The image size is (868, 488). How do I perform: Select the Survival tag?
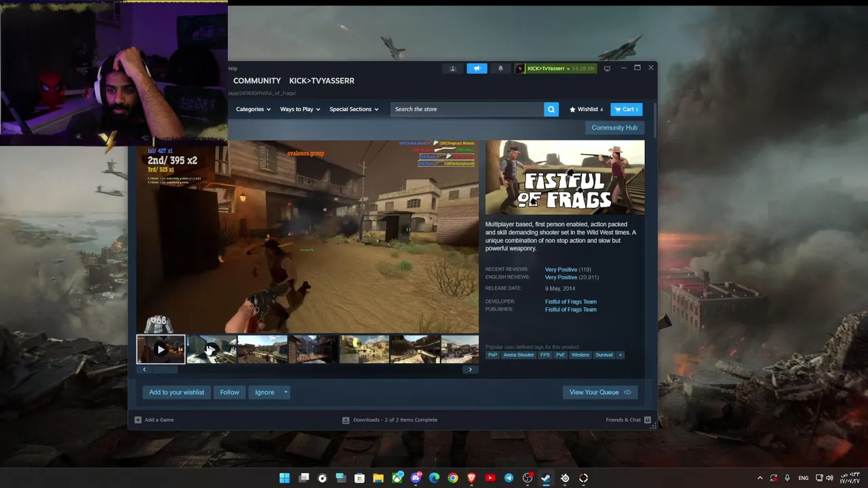tap(604, 355)
